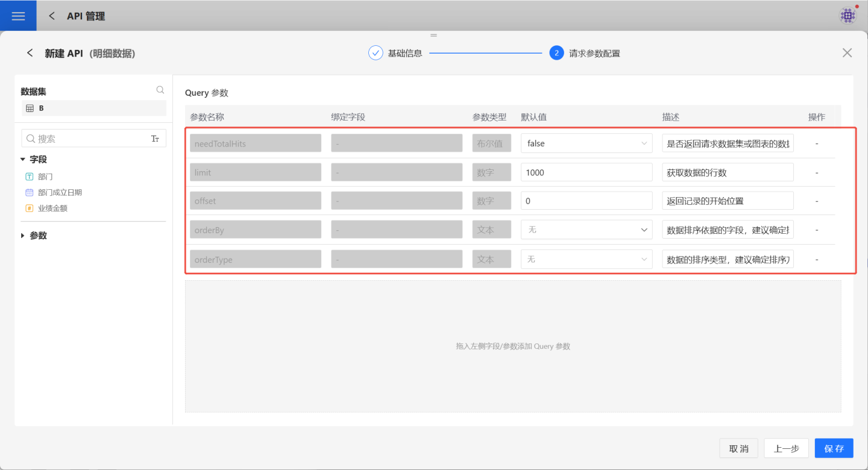Image resolution: width=868 pixels, height=470 pixels.
Task: Select the dataset B table icon
Action: click(30, 108)
